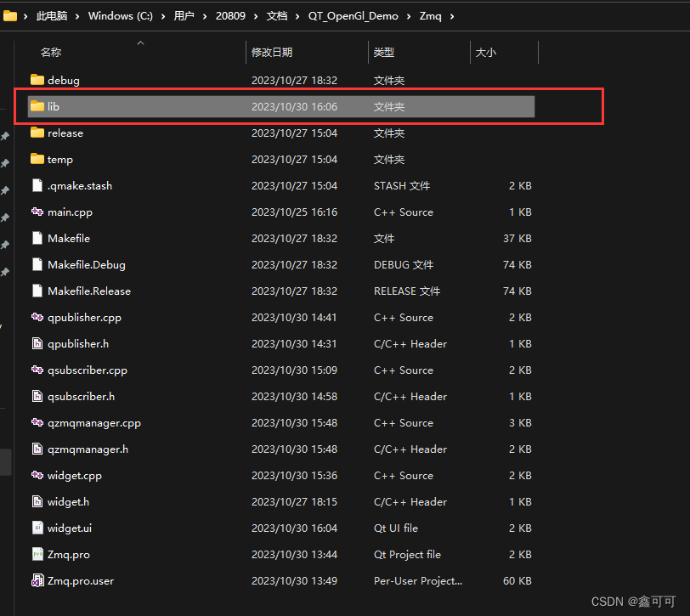Open the debug folder icon
Image resolution: width=690 pixels, height=616 pixels.
tap(37, 80)
